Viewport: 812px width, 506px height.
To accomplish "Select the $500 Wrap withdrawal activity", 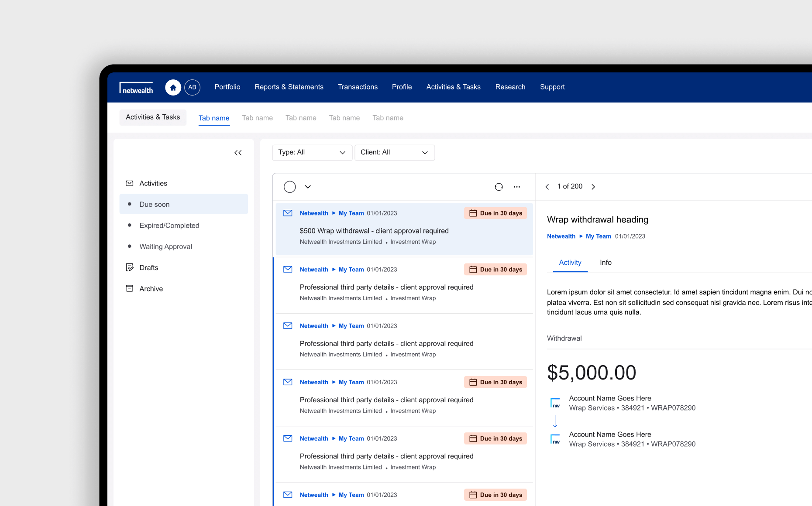I will [374, 231].
